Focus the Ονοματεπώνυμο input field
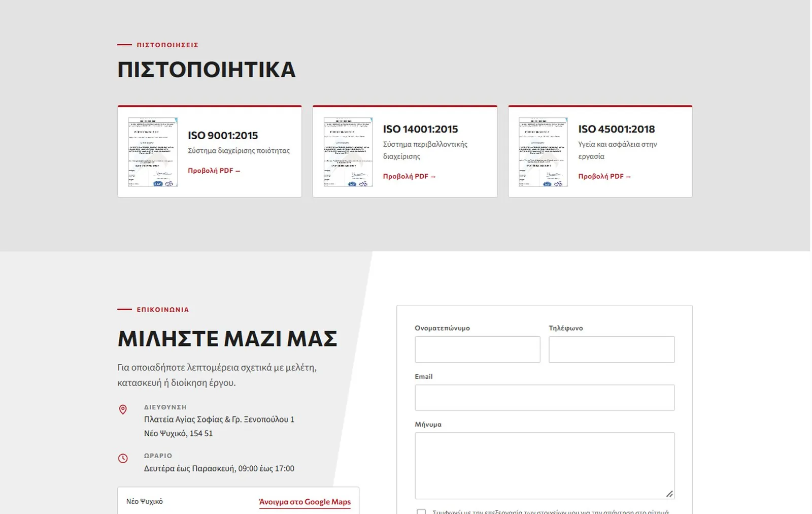Viewport: 812px width, 514px height. point(478,349)
